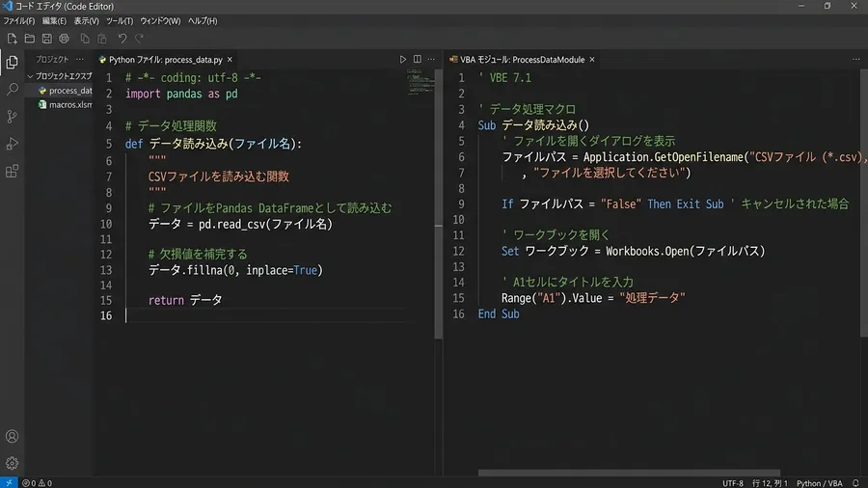This screenshot has width=868, height=488.
Task: Click the VBA editor horizontal scrollbar
Action: coord(629,474)
